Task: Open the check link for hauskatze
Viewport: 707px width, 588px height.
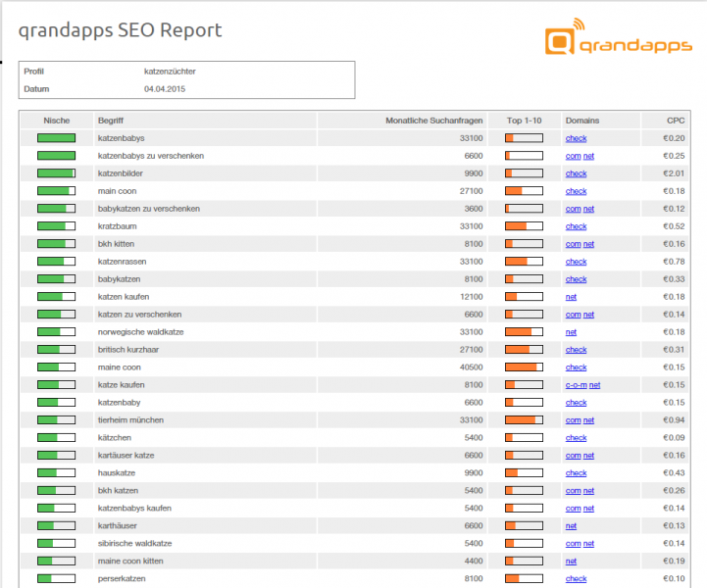Action: pyautogui.click(x=576, y=473)
